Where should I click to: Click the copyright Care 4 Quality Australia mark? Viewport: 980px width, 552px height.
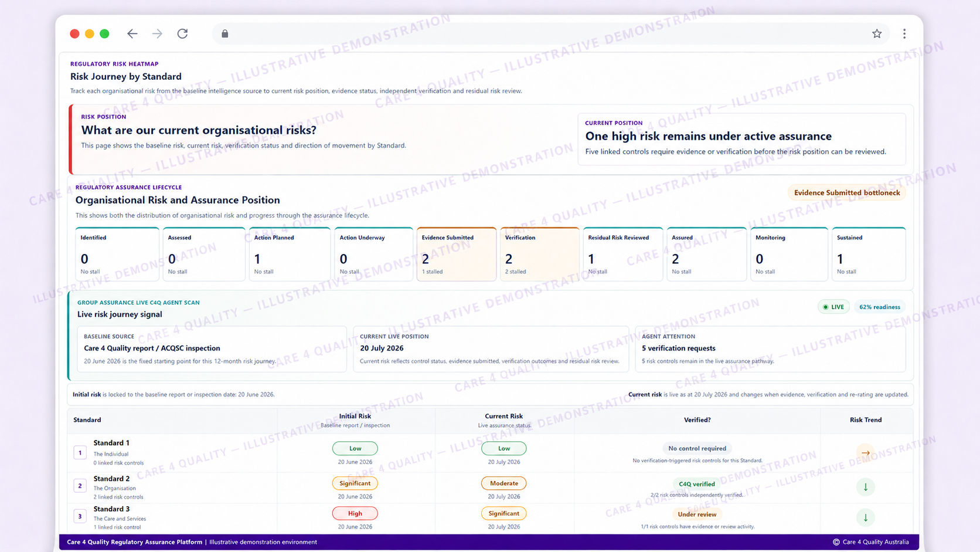[871, 542]
